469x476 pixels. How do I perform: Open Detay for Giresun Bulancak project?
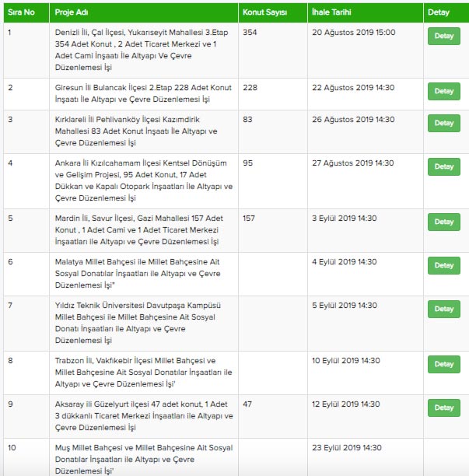pos(443,91)
